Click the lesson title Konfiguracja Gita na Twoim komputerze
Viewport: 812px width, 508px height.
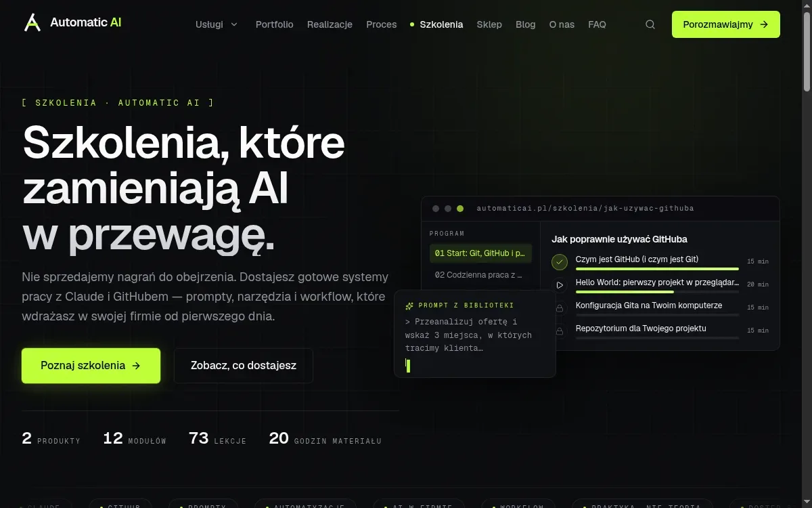coord(649,305)
